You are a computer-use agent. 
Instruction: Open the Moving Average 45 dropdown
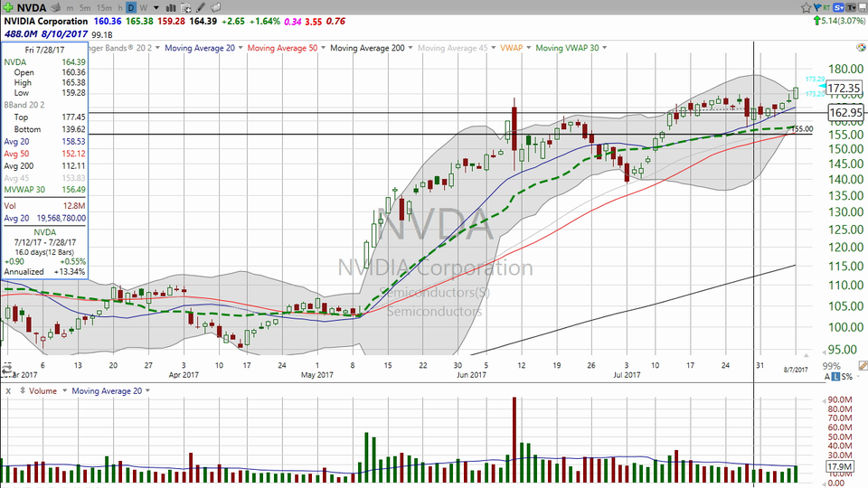pyautogui.click(x=494, y=48)
